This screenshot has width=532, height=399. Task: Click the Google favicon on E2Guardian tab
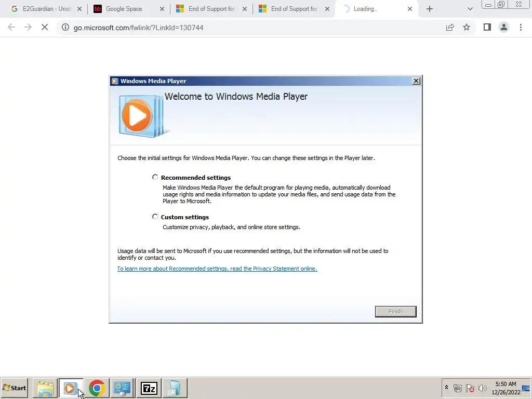pos(14,9)
